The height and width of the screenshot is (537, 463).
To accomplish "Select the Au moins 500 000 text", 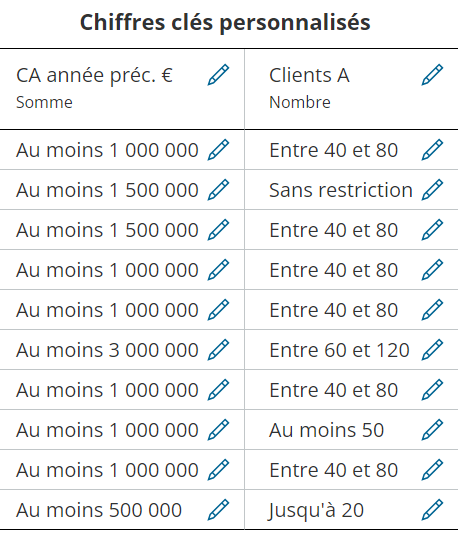I will pyautogui.click(x=99, y=510).
